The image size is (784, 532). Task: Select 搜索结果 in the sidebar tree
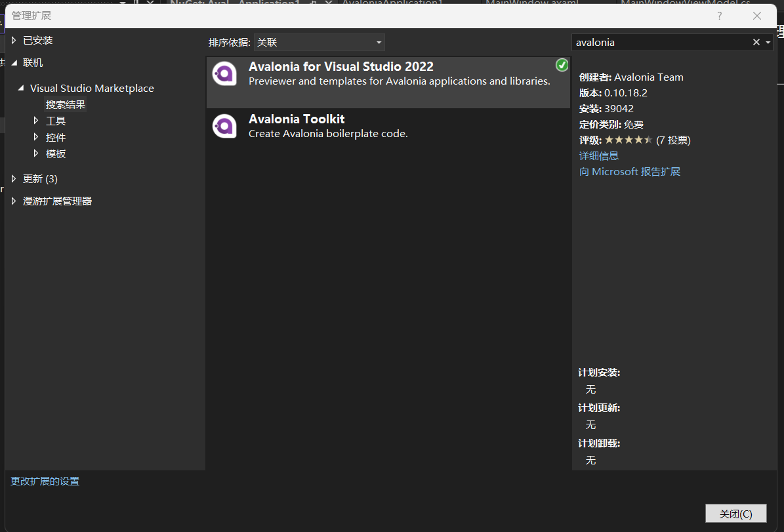coord(65,104)
